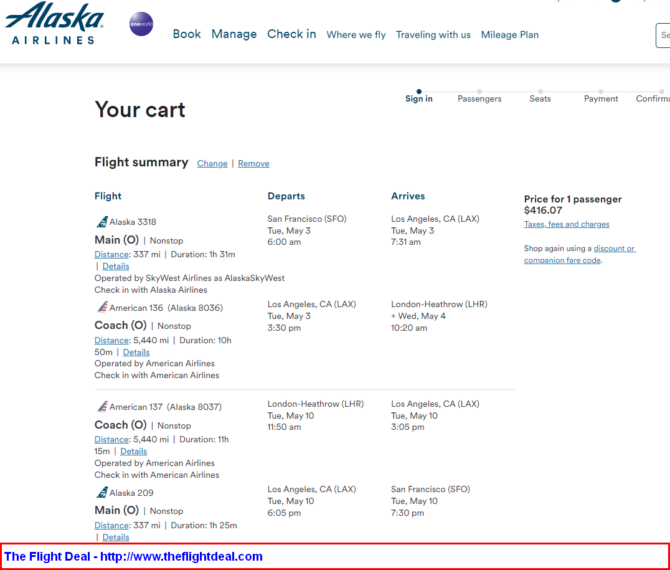Viewport: 670px width, 570px height.
Task: Open Distance link for American 136
Action: point(111,341)
